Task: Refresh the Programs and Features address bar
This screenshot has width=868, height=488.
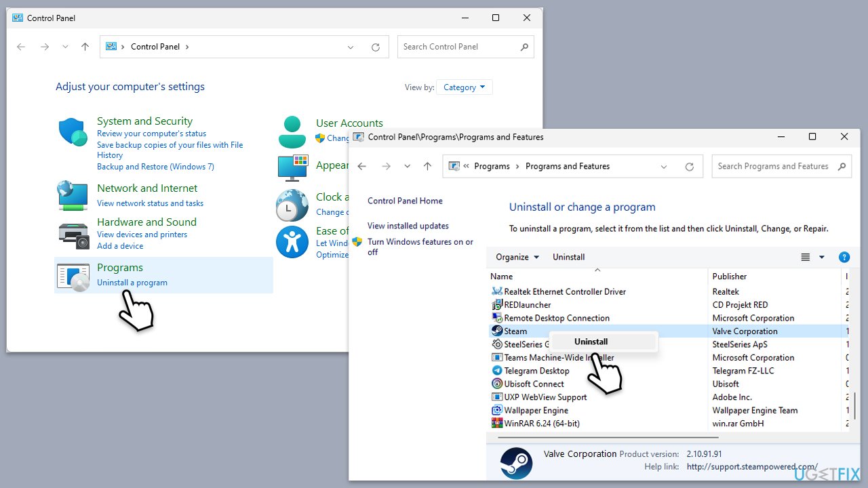Action: 690,167
